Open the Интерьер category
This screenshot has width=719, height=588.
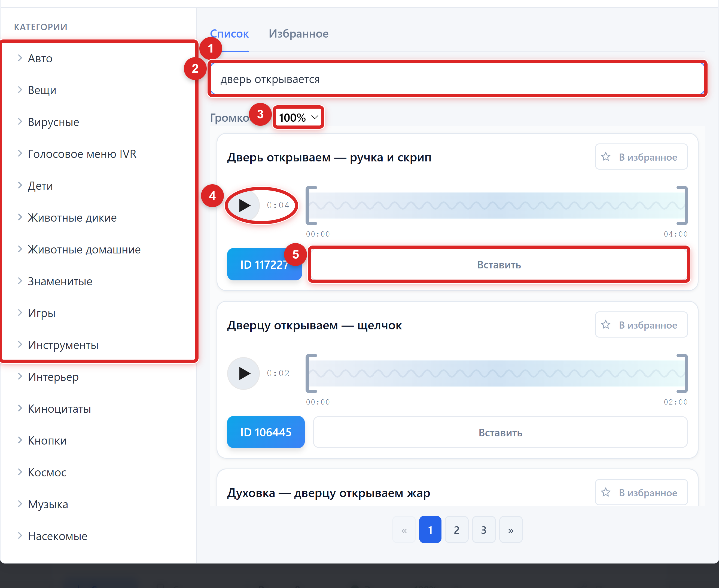pyautogui.click(x=53, y=377)
